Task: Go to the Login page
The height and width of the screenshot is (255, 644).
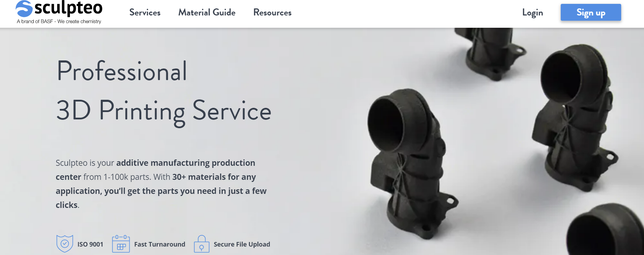Action: click(x=532, y=13)
